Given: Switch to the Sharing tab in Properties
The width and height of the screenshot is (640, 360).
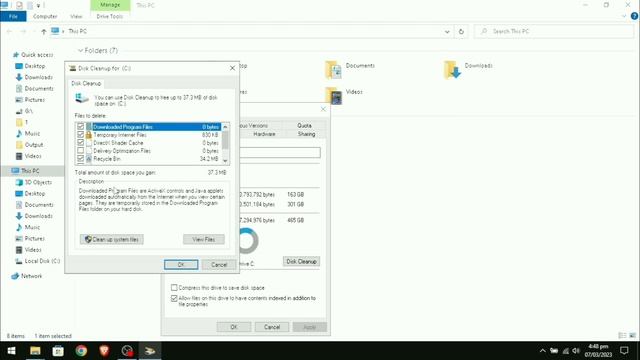Looking at the screenshot, I should click(307, 134).
